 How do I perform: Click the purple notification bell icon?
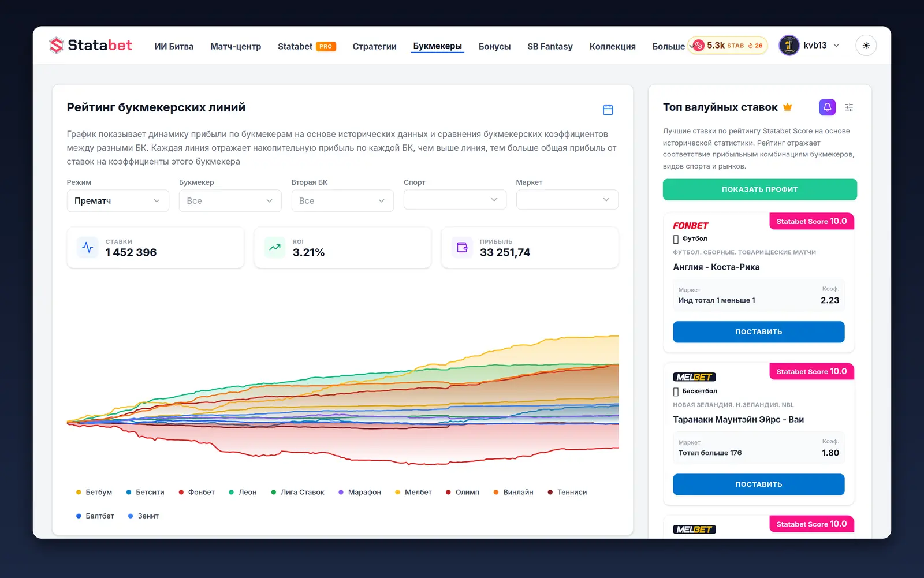(x=827, y=107)
